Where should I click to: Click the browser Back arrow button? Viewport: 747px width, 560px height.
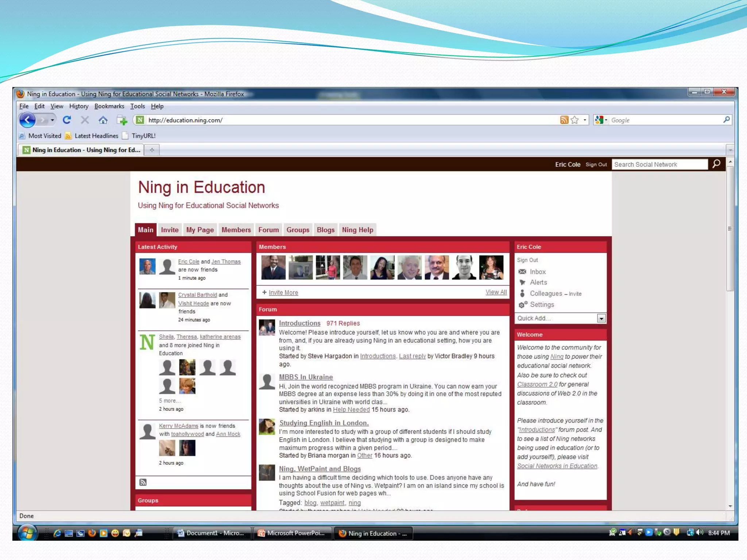(27, 120)
